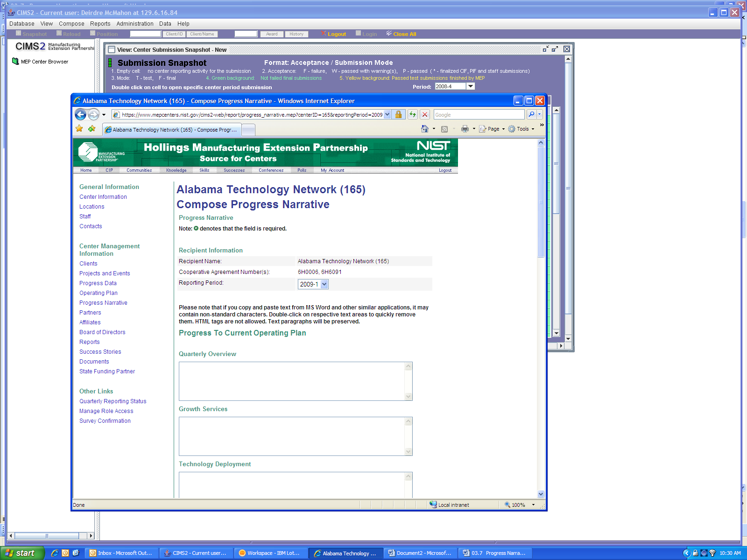
Task: Click the wireless network tray icon
Action: click(x=712, y=553)
